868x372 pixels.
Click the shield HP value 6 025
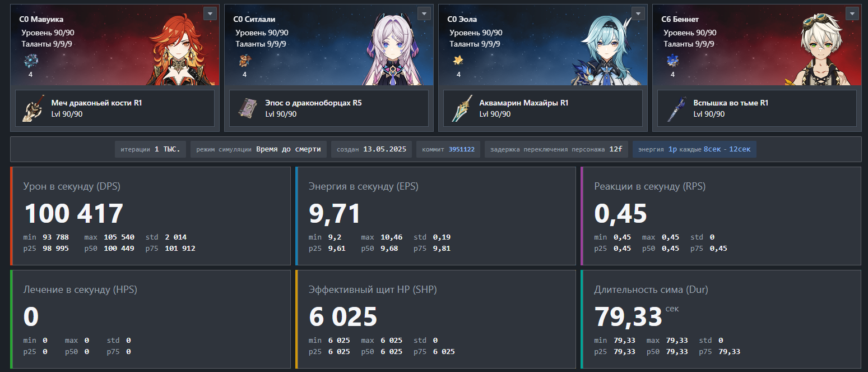pos(343,317)
